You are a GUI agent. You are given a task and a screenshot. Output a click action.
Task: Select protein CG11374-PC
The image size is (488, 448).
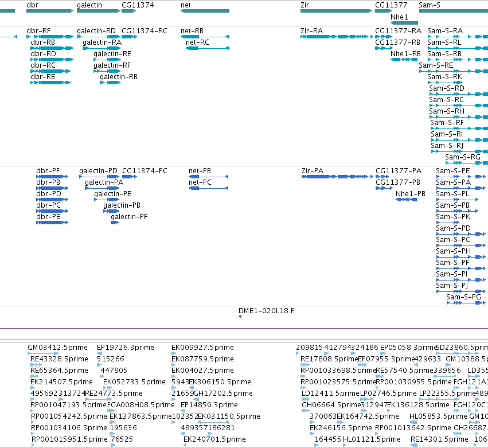click(130, 177)
